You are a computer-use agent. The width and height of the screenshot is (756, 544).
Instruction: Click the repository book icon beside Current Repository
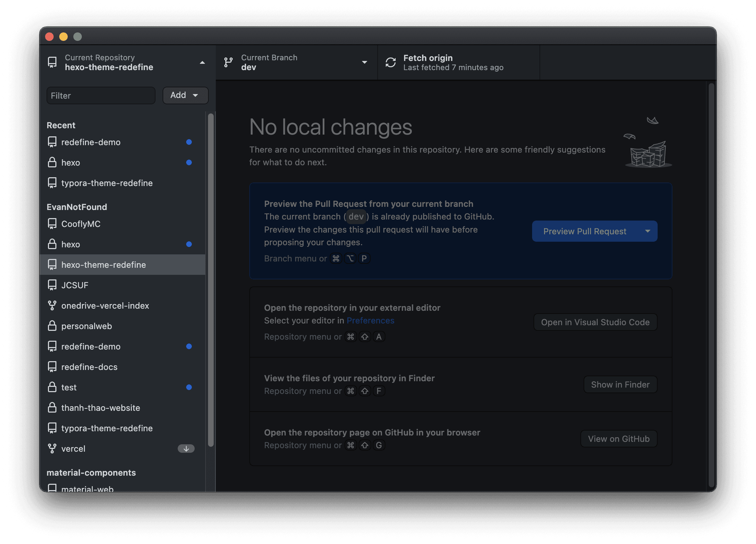[x=52, y=62]
